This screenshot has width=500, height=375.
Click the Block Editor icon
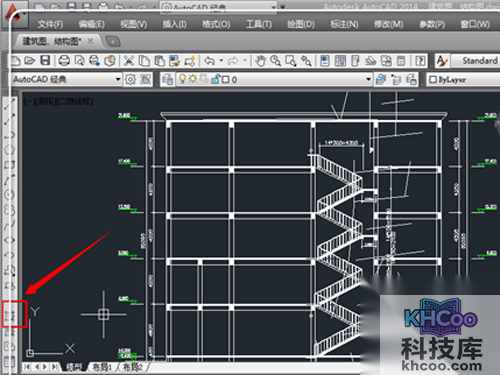pos(190,61)
